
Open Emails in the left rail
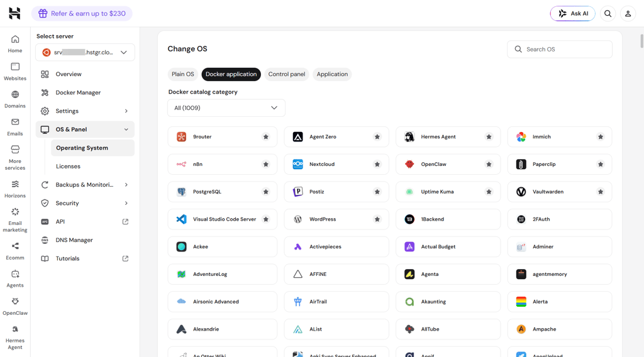(15, 127)
